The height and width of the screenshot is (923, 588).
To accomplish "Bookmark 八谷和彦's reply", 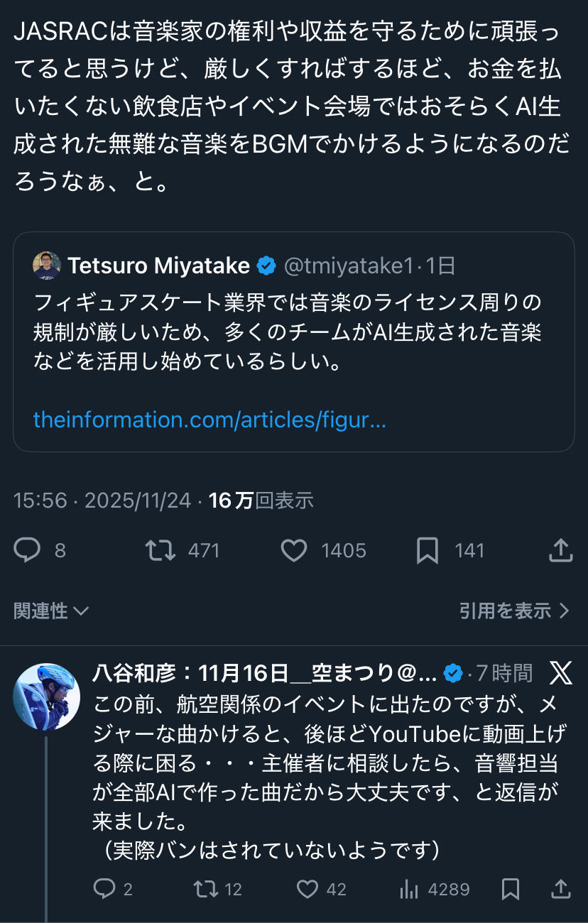I will [x=510, y=888].
